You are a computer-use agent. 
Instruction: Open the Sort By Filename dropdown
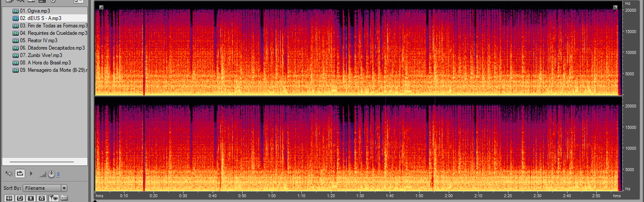click(x=45, y=188)
